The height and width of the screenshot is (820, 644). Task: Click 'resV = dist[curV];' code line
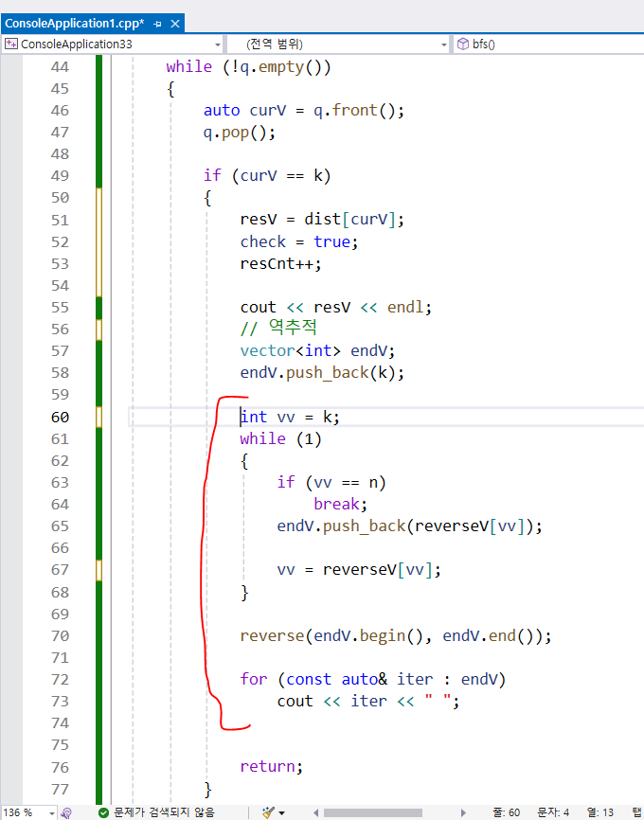[322, 220]
